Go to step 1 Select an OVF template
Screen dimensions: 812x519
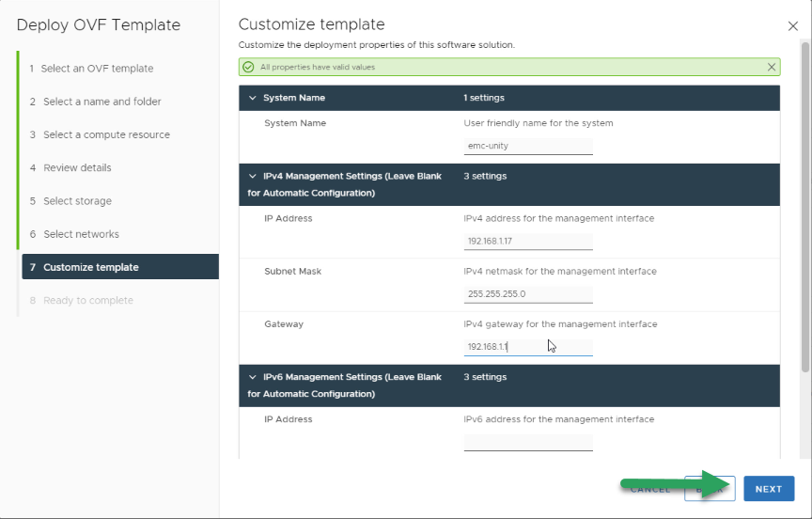[x=91, y=69]
